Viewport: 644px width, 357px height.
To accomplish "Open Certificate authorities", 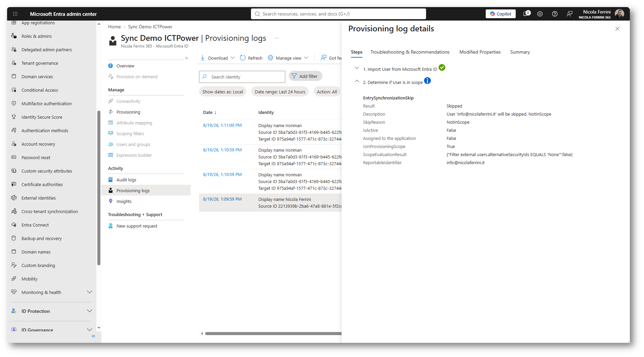I will [x=42, y=184].
